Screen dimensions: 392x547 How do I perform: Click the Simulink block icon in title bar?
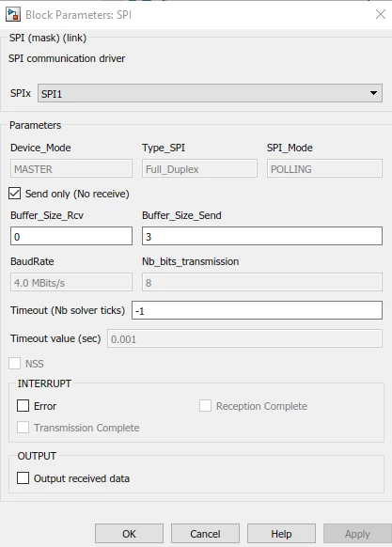click(12, 15)
